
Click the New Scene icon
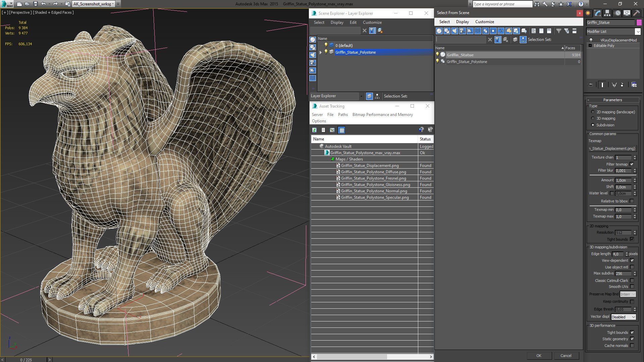19,4
